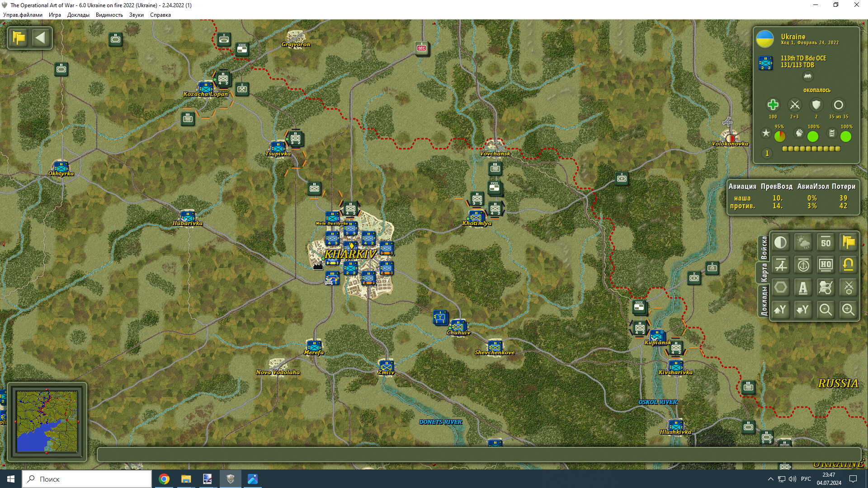Select the unit counter at Hlushkivka

click(x=675, y=425)
